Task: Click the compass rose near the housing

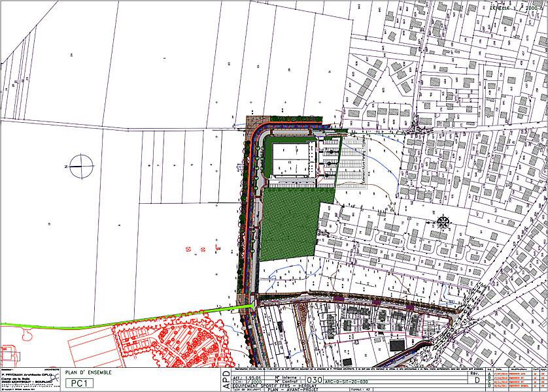Action: click(444, 221)
